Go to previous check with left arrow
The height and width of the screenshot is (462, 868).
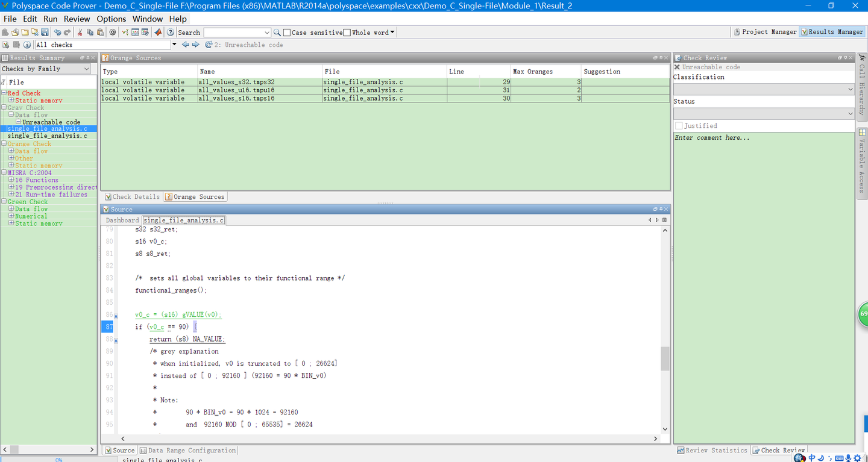click(186, 45)
